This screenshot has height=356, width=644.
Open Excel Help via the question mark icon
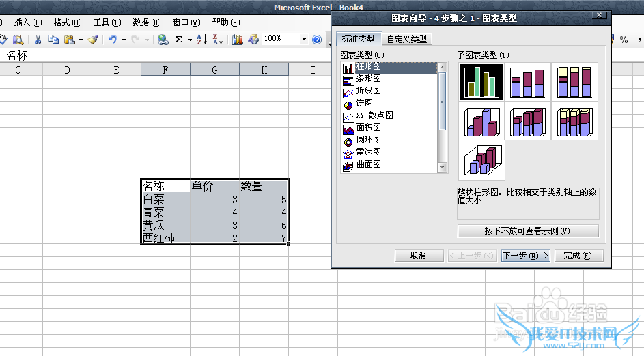tap(317, 40)
